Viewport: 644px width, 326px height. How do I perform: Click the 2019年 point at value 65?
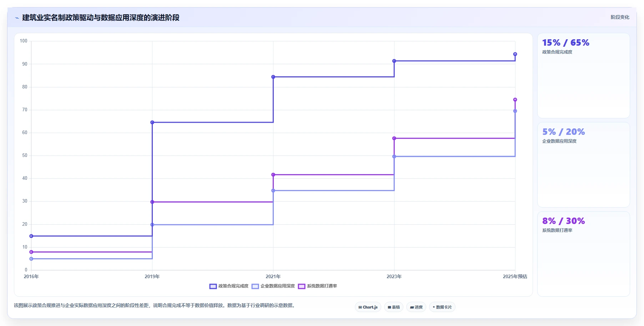click(152, 122)
